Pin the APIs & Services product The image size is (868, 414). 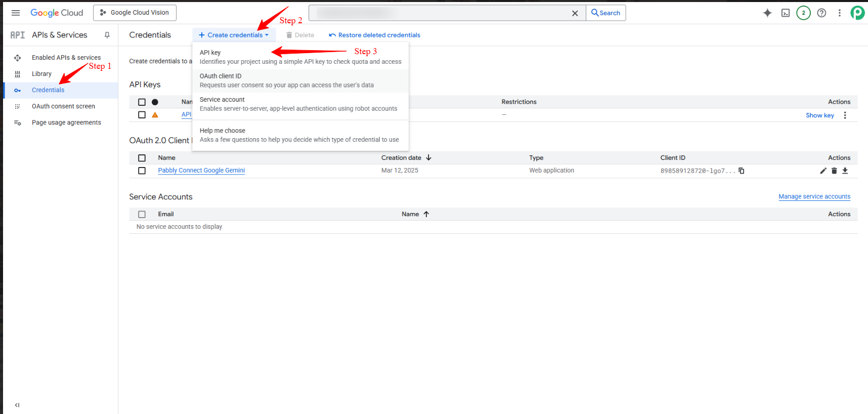point(107,35)
